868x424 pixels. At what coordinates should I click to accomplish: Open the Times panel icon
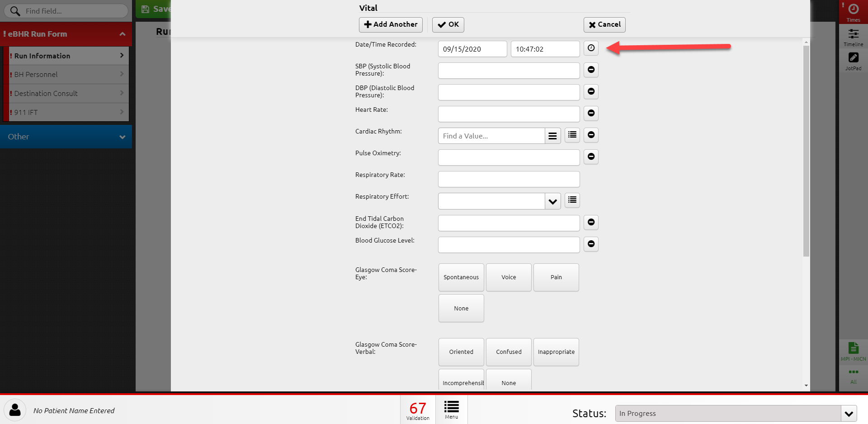853,12
